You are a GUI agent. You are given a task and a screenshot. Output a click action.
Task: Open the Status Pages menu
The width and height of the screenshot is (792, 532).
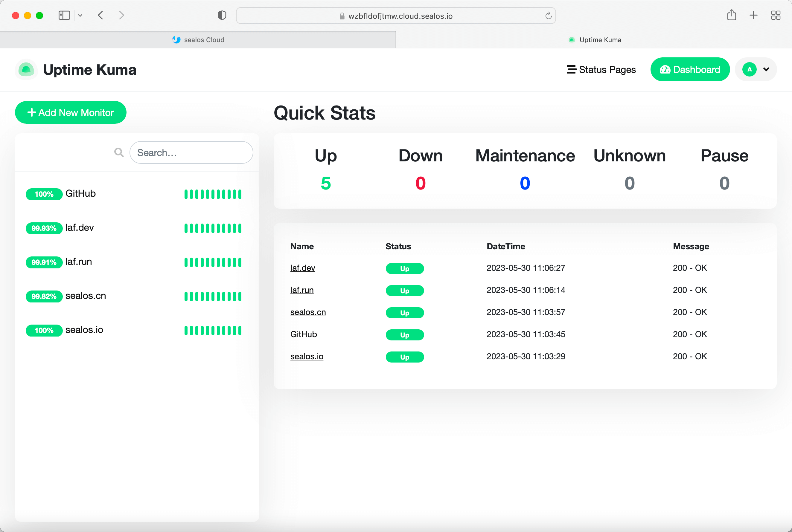pyautogui.click(x=601, y=70)
